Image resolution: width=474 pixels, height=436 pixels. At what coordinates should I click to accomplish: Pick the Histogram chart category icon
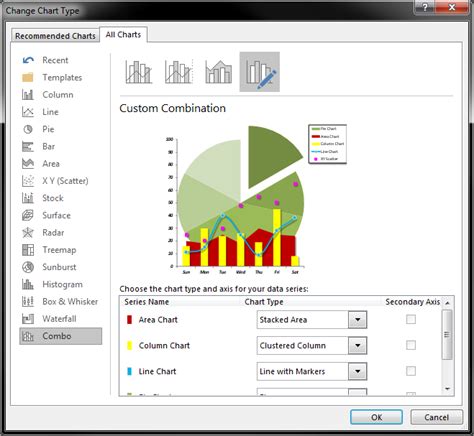click(28, 284)
